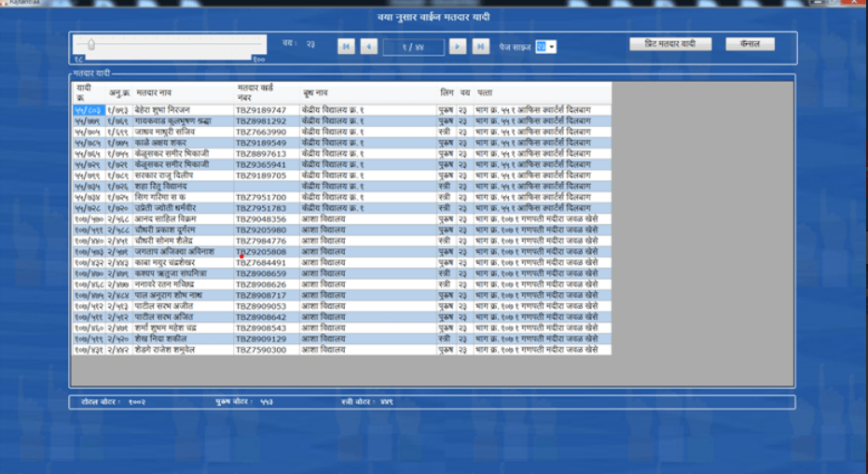Click the पत्ता column header
Image resolution: width=868 pixels, height=474 pixels.
485,93
